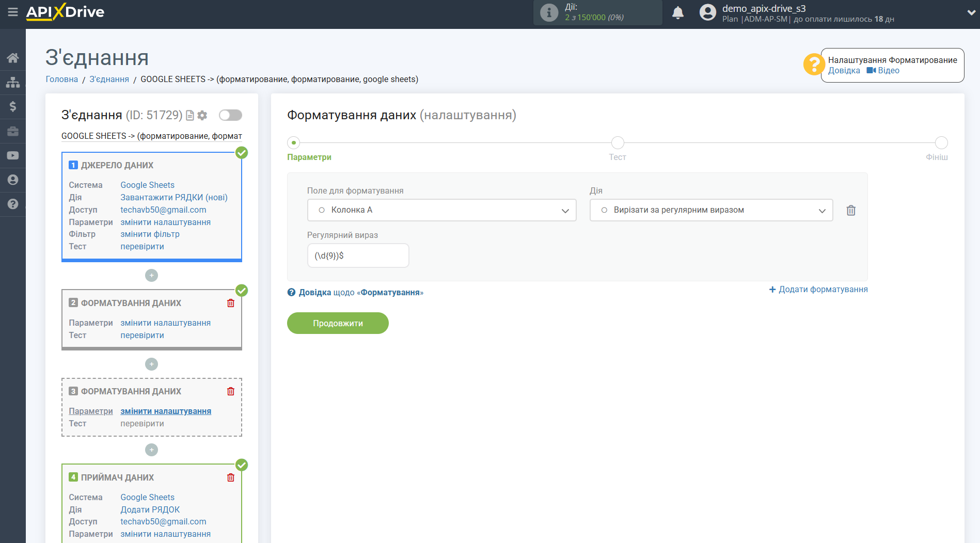Click the Дії actions counter panel
The width and height of the screenshot is (980, 543).
click(x=597, y=12)
